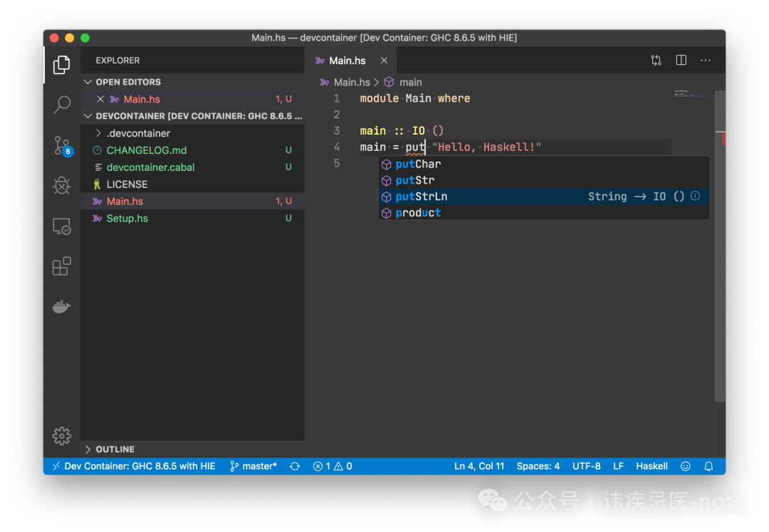
Task: Open the feedback smiley icon
Action: click(685, 466)
